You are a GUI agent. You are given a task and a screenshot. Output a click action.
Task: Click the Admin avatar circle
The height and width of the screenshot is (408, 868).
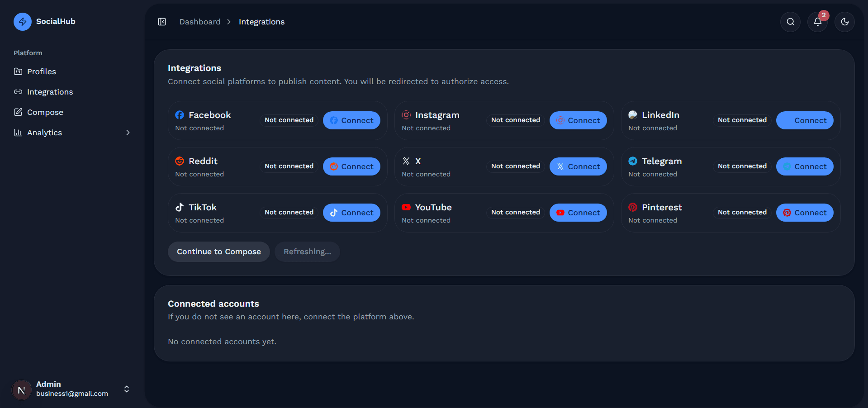(21, 389)
